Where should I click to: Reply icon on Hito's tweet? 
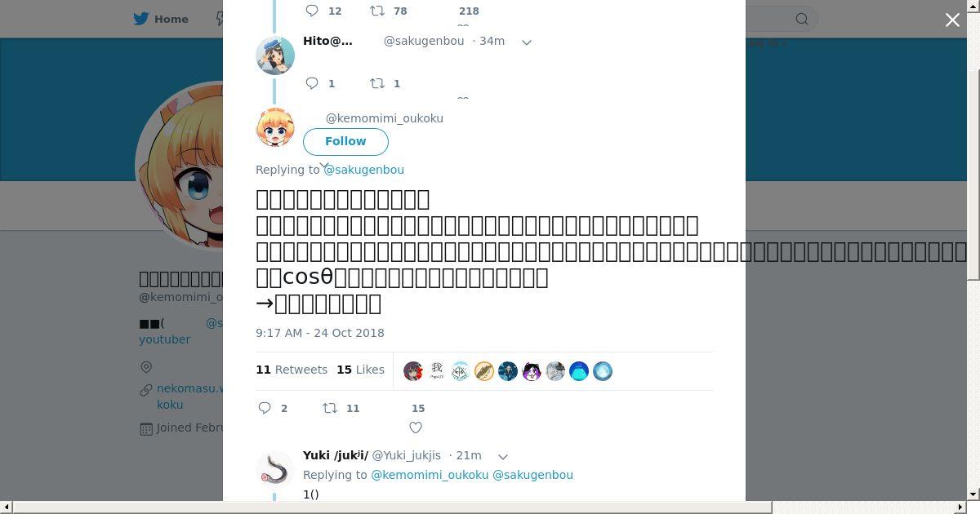(x=312, y=83)
